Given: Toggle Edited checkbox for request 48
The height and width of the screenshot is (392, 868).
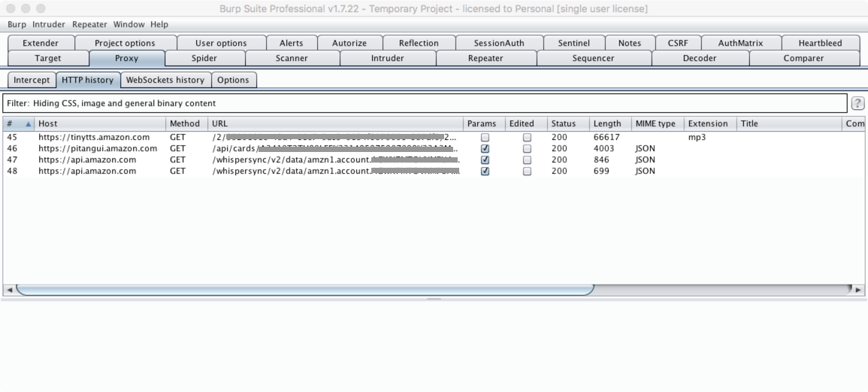Looking at the screenshot, I should pos(527,172).
